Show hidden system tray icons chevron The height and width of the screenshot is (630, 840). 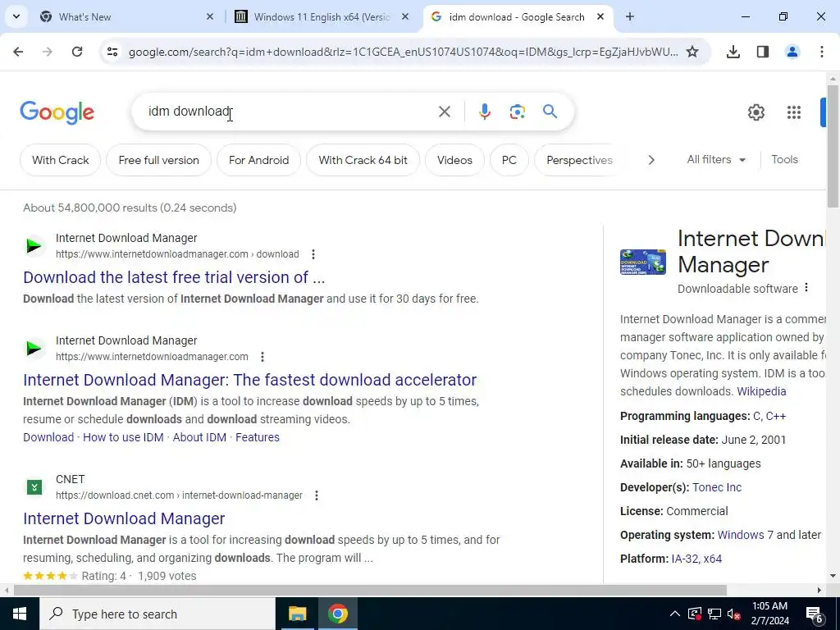pos(675,614)
